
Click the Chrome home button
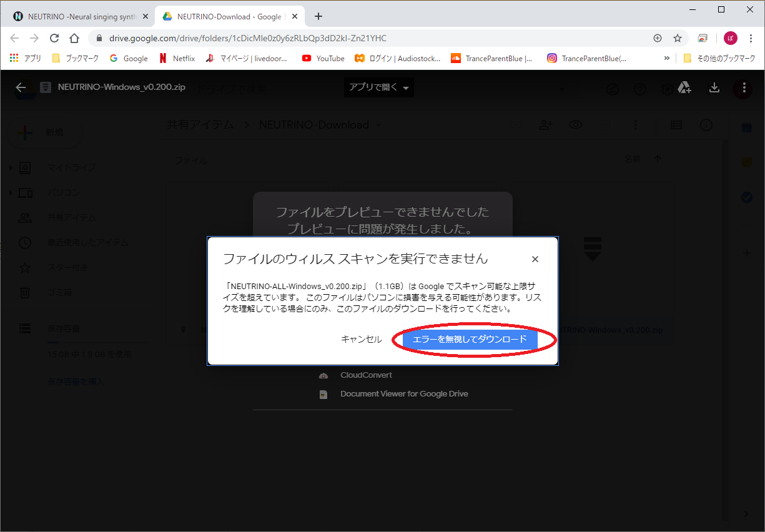point(74,38)
